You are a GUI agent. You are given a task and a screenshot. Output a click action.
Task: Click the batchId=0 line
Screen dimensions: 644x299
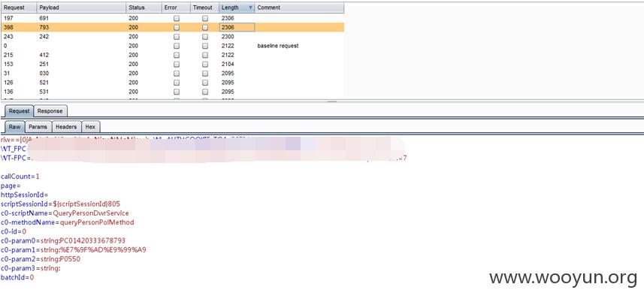pyautogui.click(x=17, y=278)
